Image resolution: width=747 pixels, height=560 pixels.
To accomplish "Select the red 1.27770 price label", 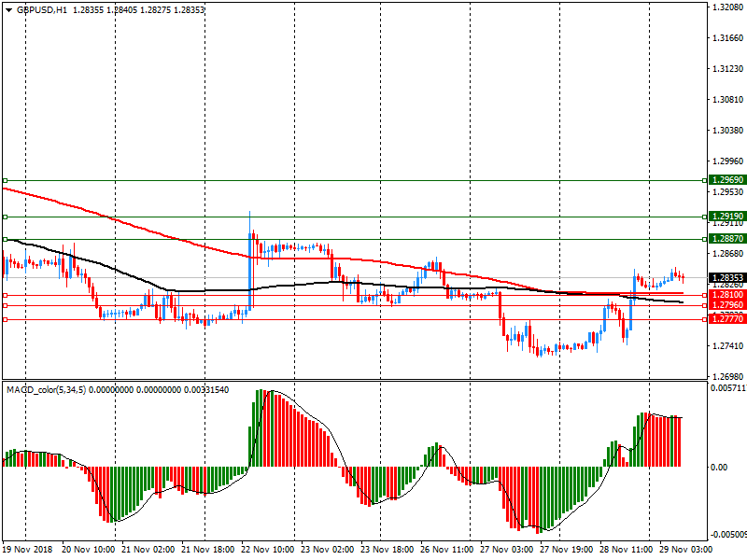I will point(726,319).
